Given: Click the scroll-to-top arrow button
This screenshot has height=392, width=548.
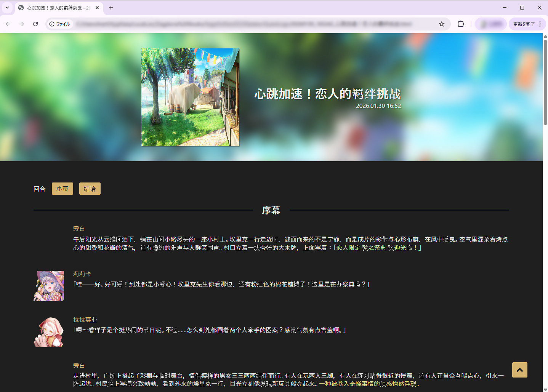Looking at the screenshot, I should [x=519, y=370].
